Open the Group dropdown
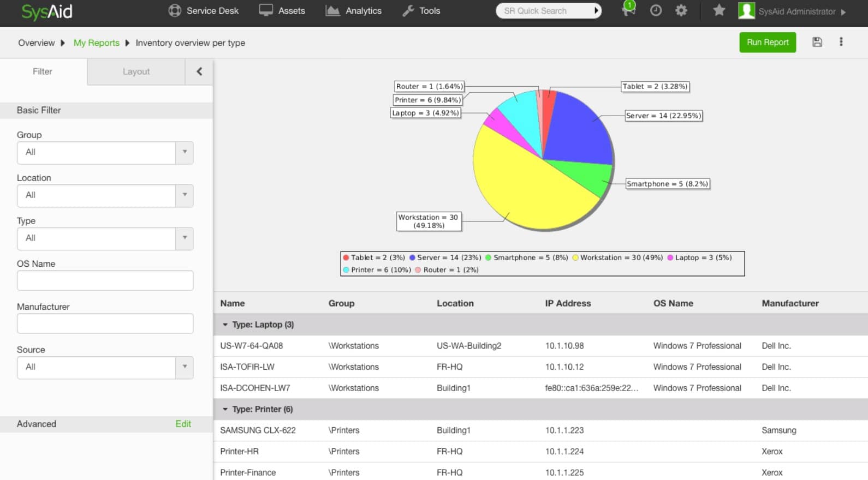This screenshot has height=480, width=868. (105, 152)
